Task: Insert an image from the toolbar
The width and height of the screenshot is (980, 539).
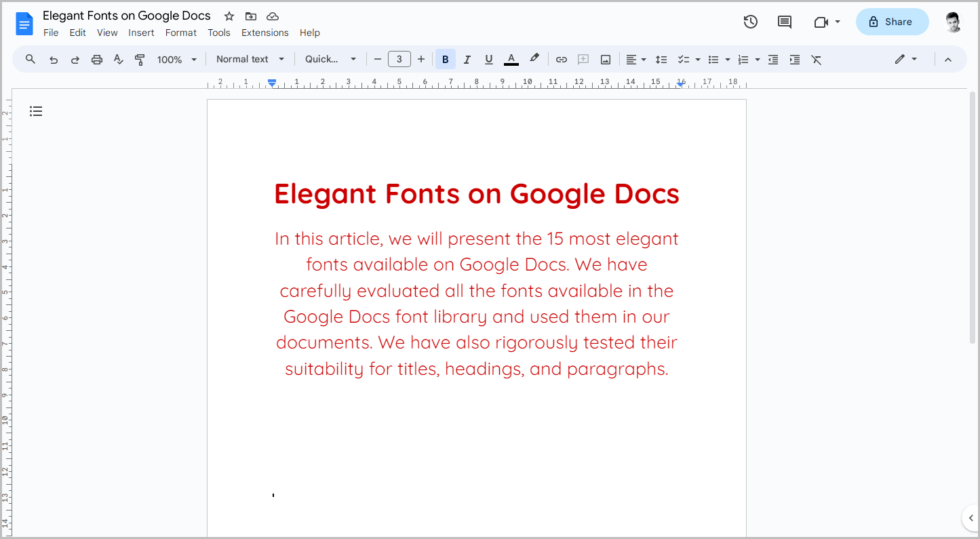Action: [604, 59]
